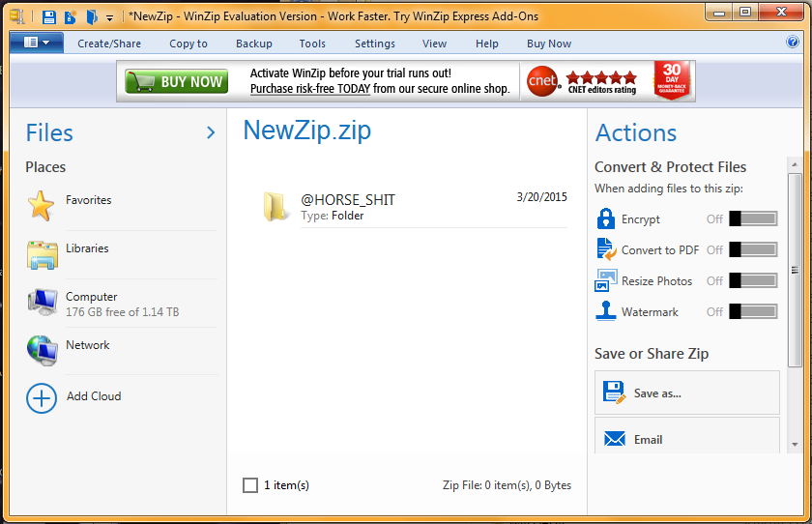Click the Zip File 0 item(s) status text
The width and height of the screenshot is (812, 524).
507,485
